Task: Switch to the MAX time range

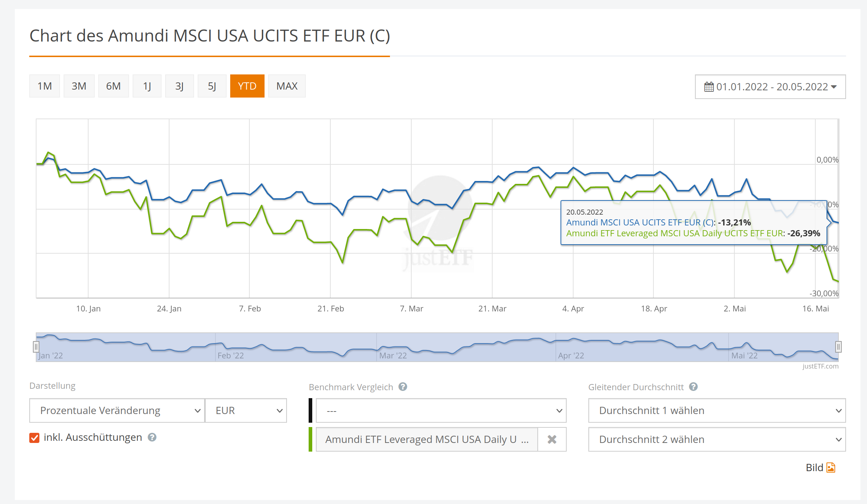Action: click(x=287, y=86)
